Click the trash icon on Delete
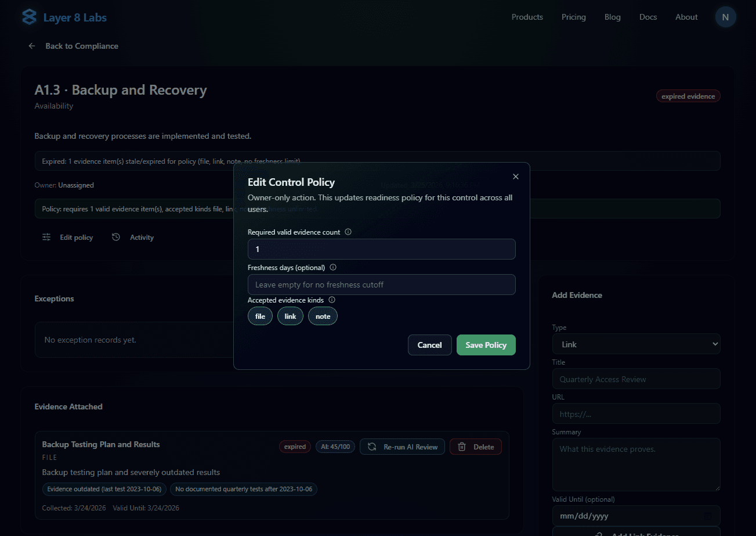This screenshot has width=756, height=536. [462, 447]
